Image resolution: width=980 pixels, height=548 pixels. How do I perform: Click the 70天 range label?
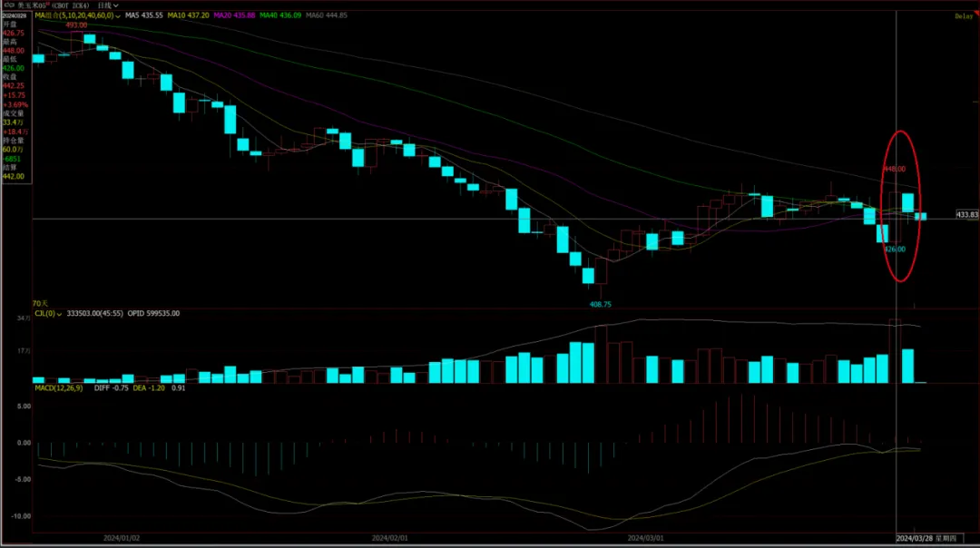coord(40,303)
